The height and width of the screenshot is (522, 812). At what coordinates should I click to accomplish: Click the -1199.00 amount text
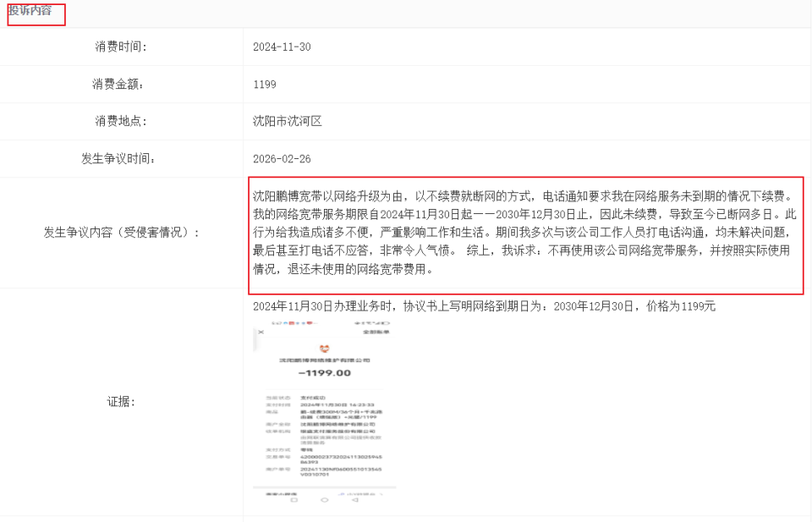point(326,374)
